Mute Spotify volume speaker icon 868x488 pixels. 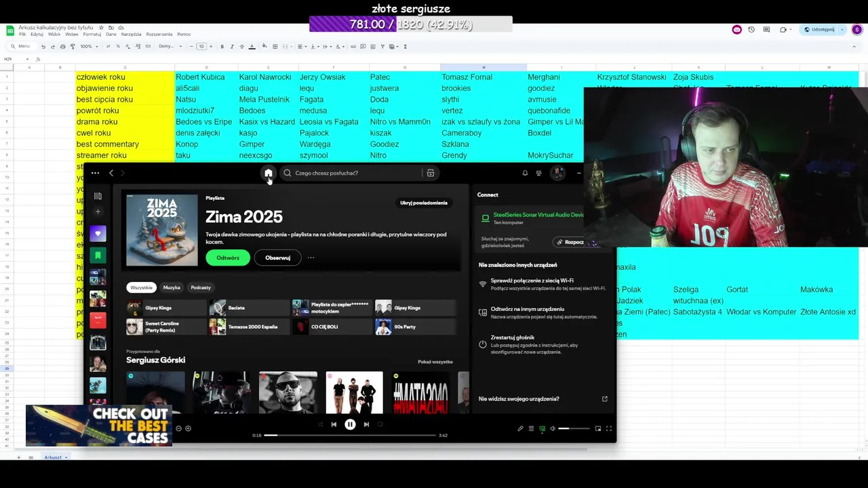pyautogui.click(x=553, y=428)
